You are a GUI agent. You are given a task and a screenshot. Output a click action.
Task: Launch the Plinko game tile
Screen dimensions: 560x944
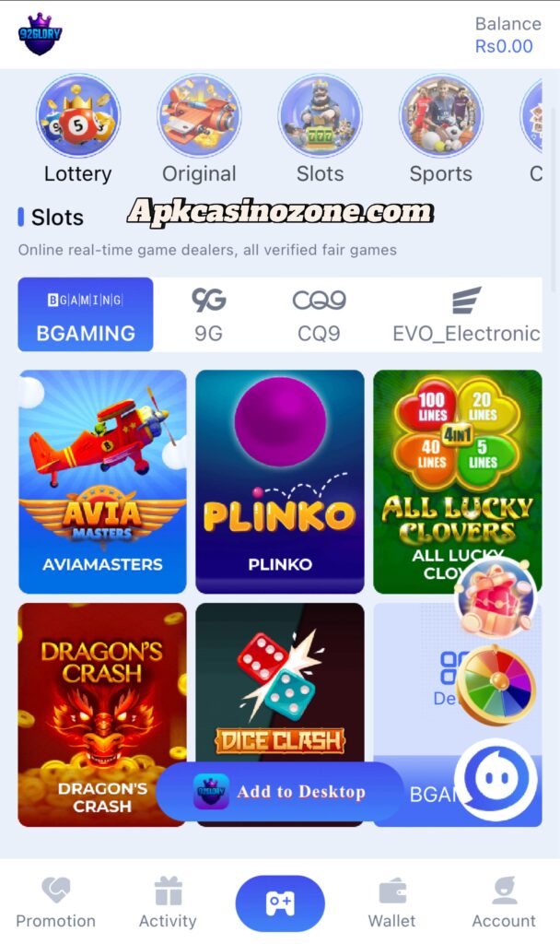click(280, 481)
